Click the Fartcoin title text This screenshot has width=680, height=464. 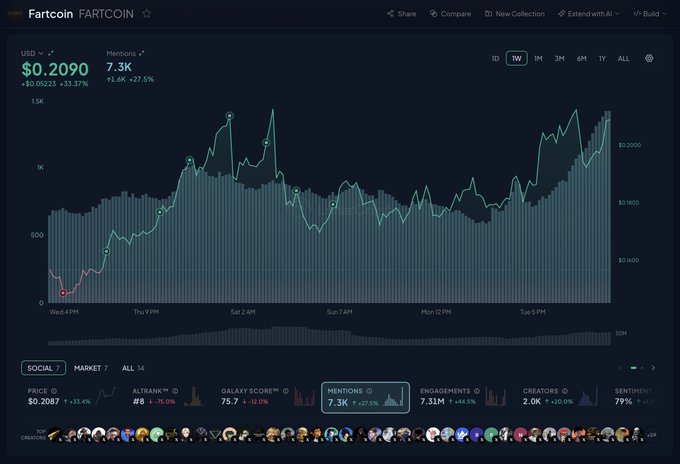(51, 14)
